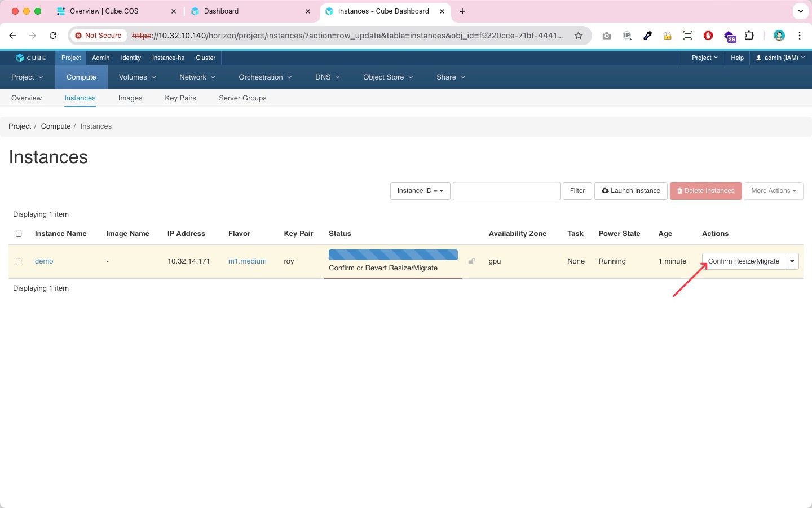
Task: Open the demo instance link
Action: [x=44, y=261]
